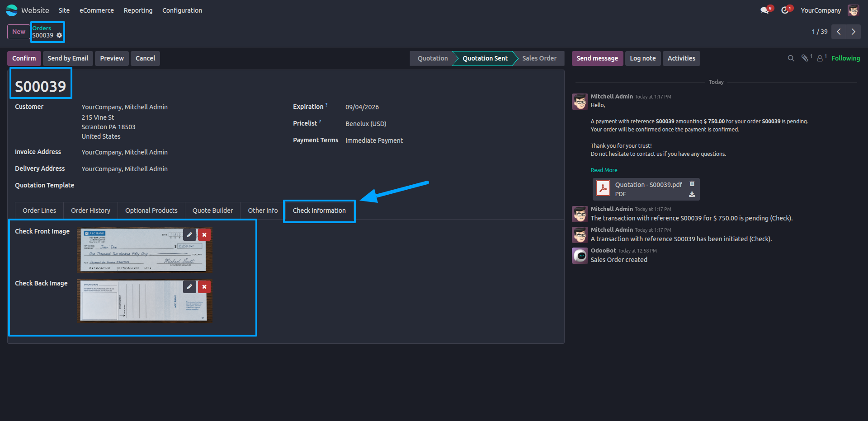Switch to the Order Lines tab

[x=39, y=210]
